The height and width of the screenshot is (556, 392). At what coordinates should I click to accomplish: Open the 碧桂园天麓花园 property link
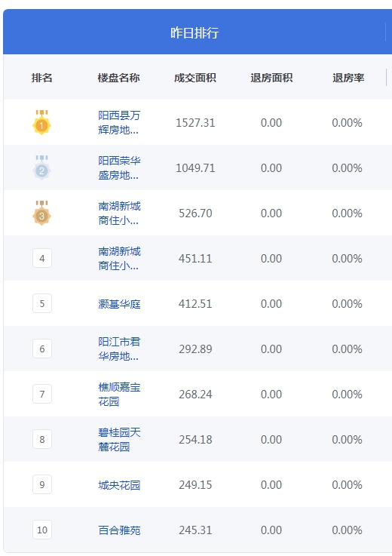(x=119, y=439)
